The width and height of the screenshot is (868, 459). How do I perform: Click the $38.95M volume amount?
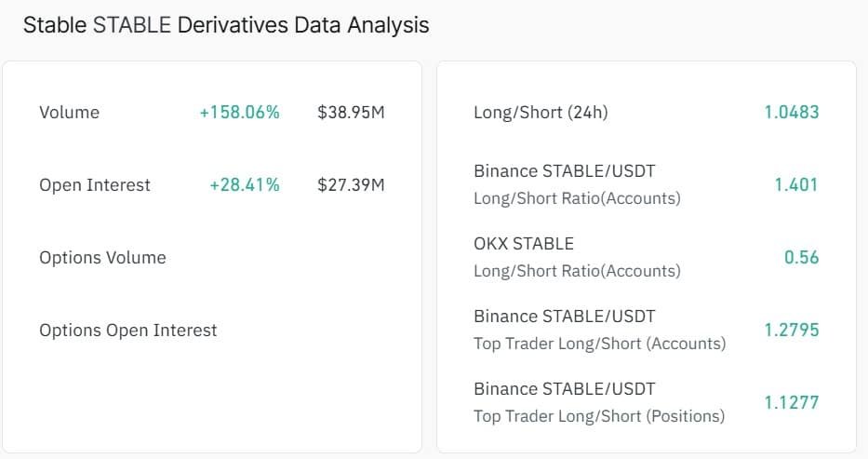[351, 113]
